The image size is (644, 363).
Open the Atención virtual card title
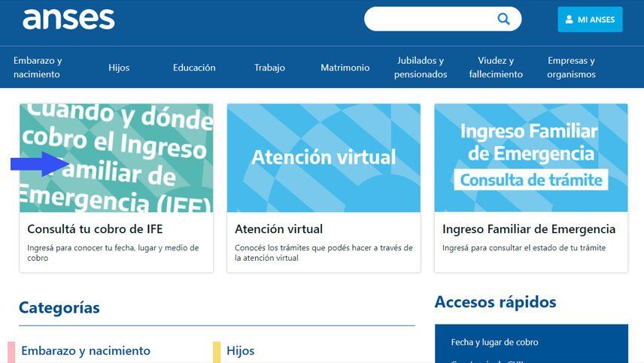pyautogui.click(x=278, y=229)
